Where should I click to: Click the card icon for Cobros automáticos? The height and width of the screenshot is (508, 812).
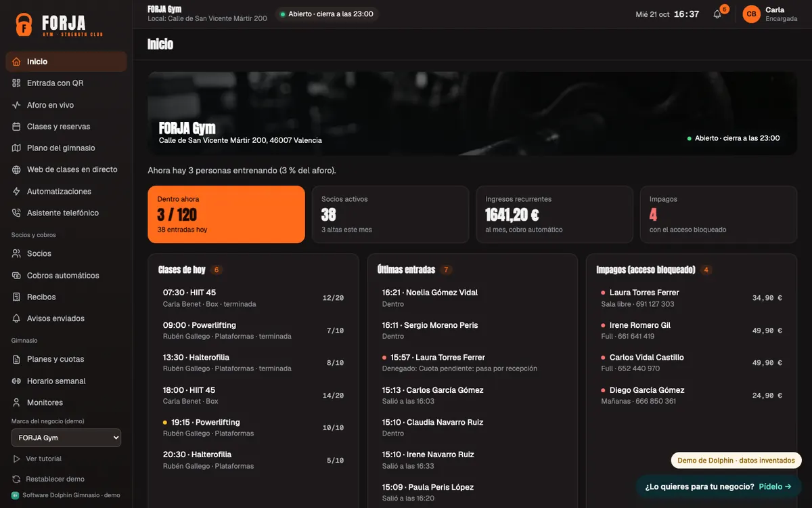[x=16, y=276]
